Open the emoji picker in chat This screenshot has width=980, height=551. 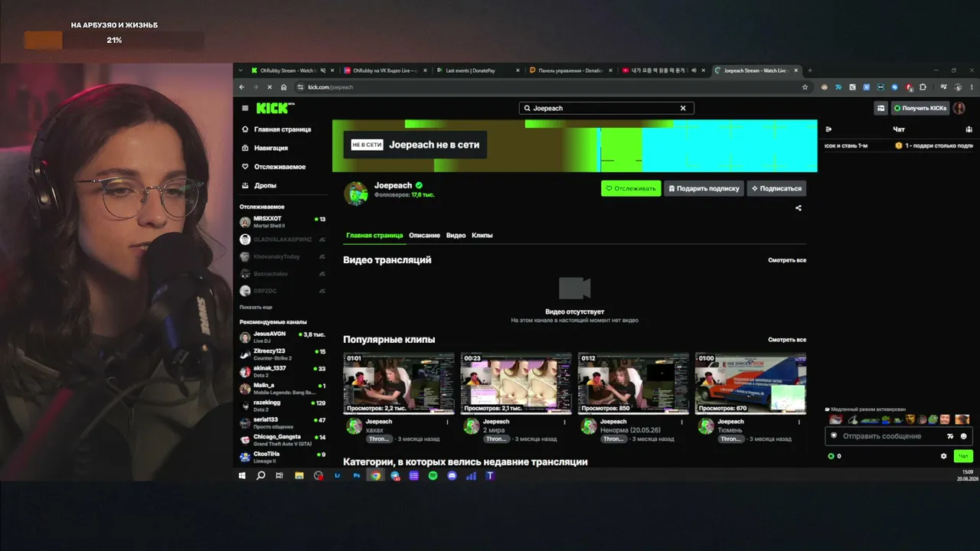964,436
